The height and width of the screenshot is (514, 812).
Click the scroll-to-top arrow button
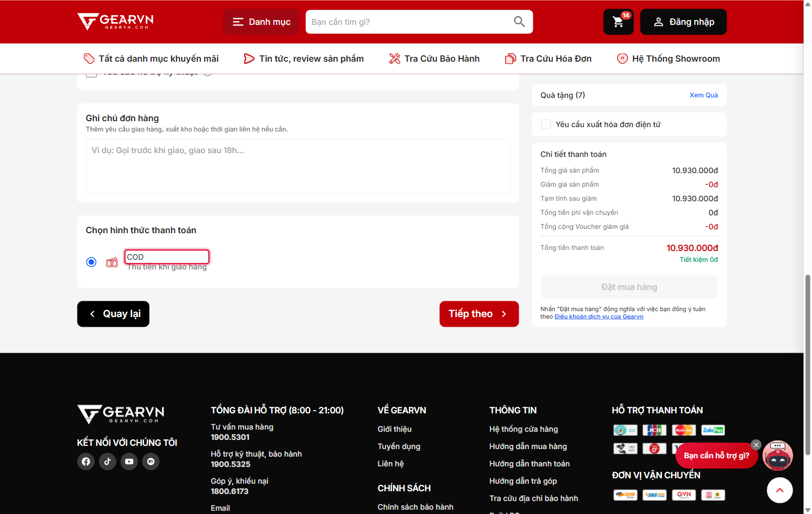coord(780,490)
